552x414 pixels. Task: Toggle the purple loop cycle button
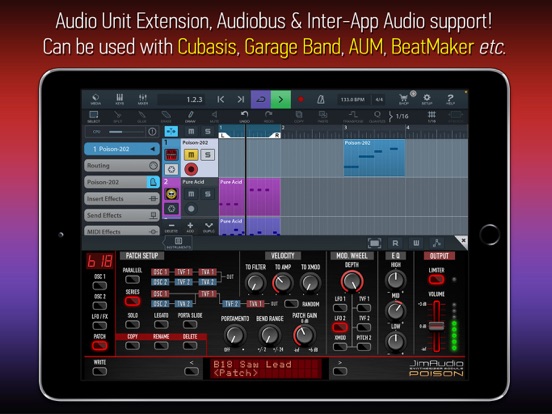tap(261, 99)
